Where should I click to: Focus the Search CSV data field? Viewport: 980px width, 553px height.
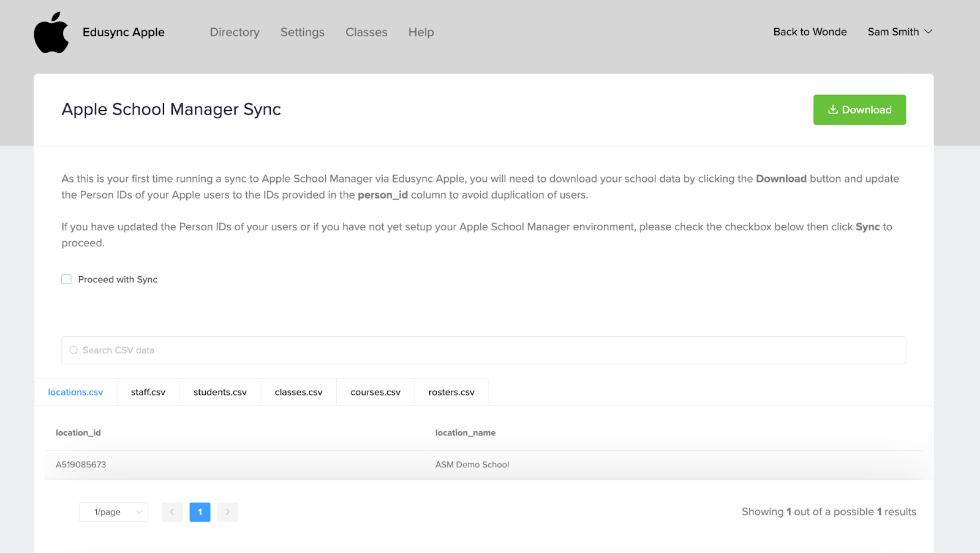tap(484, 350)
